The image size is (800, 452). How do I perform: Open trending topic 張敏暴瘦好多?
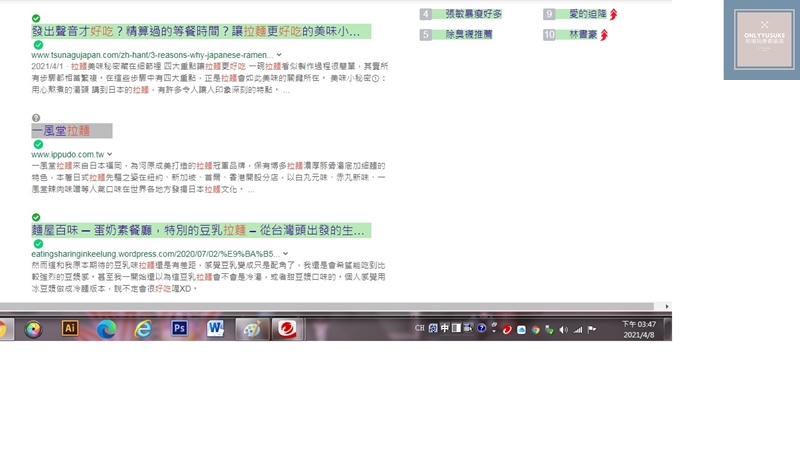point(473,14)
